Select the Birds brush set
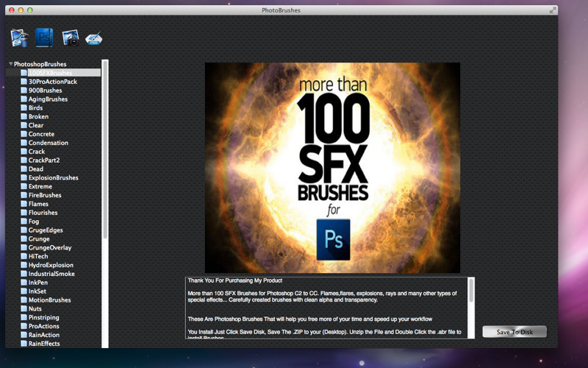This screenshot has height=368, width=588. point(35,107)
